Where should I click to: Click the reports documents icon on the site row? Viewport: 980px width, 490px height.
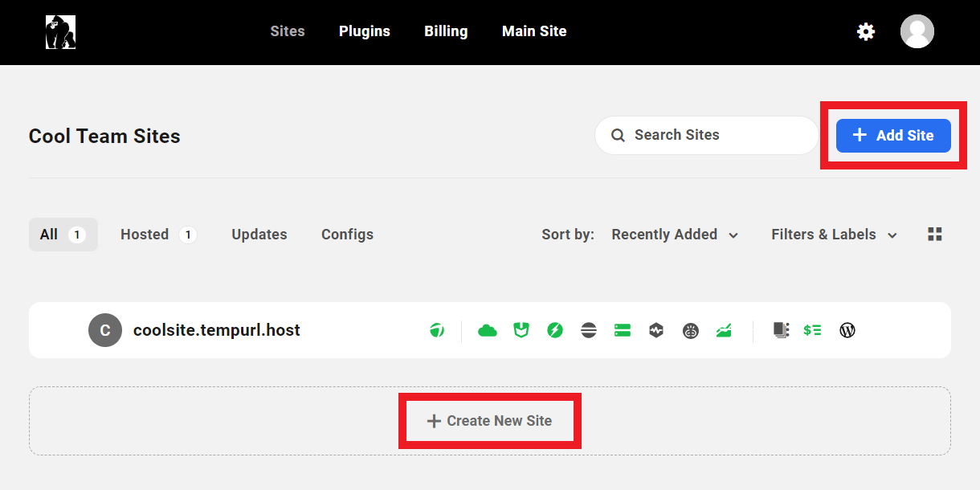781,330
